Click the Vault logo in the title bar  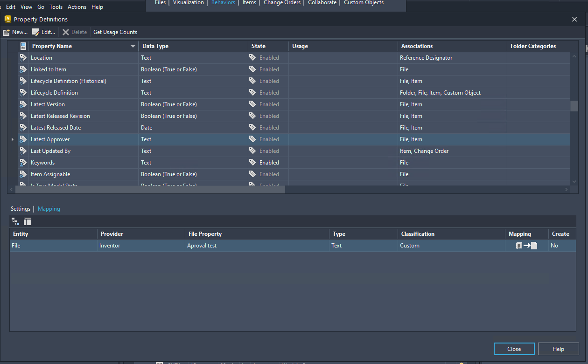pos(7,19)
